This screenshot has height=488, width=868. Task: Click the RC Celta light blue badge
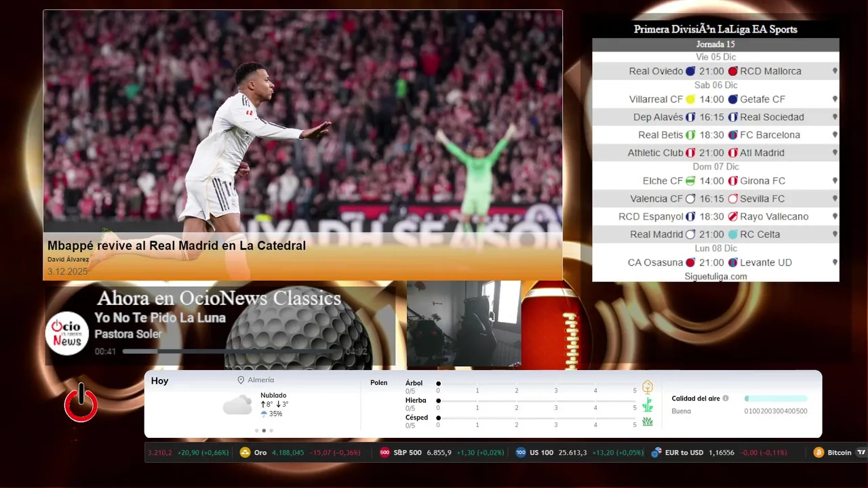[733, 235]
